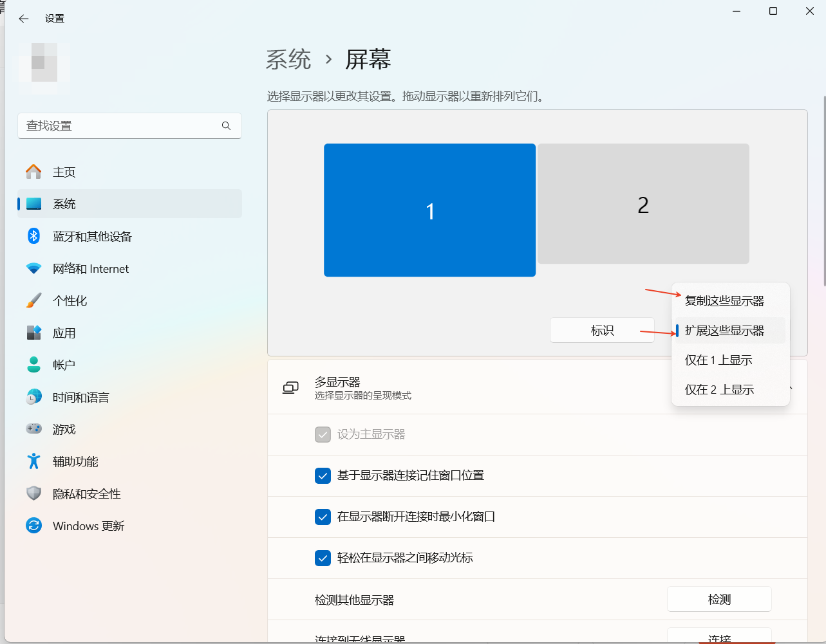The image size is (826, 644).
Task: Uncheck 基于显示器连接记住窗口位置
Action: 323,475
